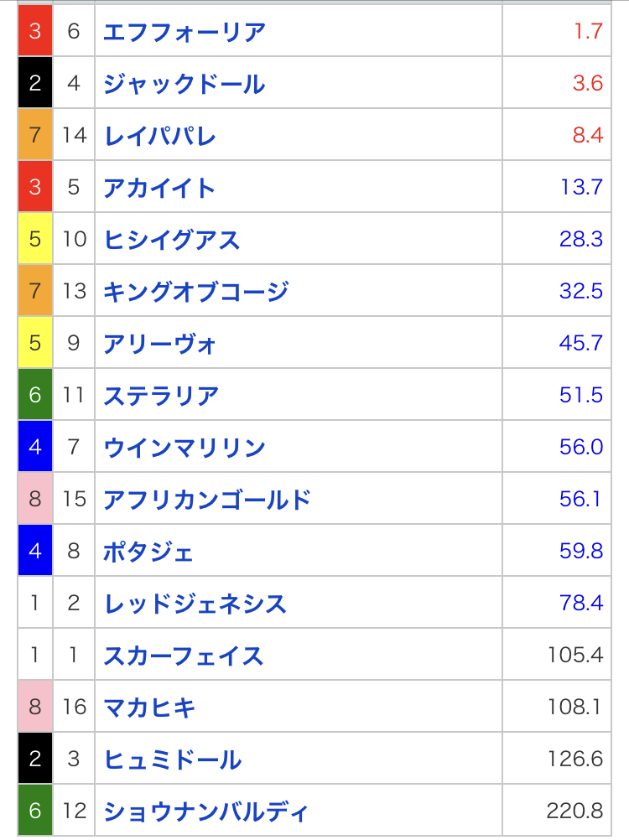Open the エフフォーリア horse link
629x840 pixels.
185,32
